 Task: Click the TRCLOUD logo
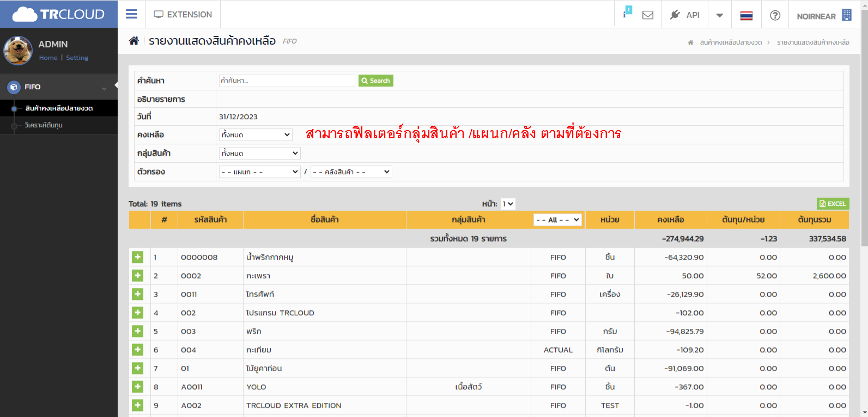(58, 14)
